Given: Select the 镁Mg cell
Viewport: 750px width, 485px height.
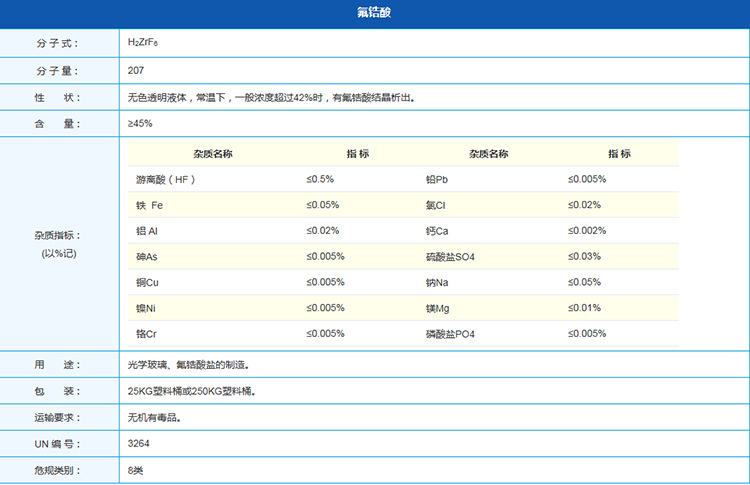Looking at the screenshot, I should 438,309.
